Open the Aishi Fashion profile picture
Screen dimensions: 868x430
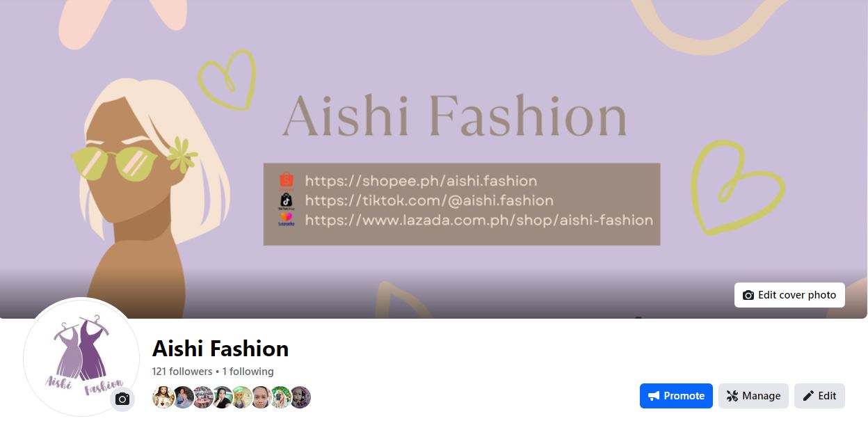pos(82,357)
